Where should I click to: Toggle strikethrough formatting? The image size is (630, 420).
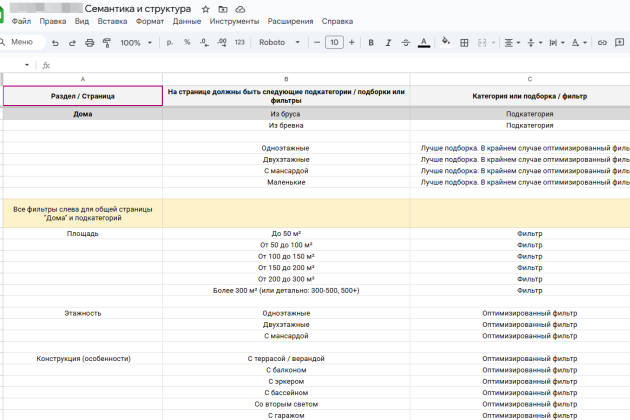[x=405, y=43]
